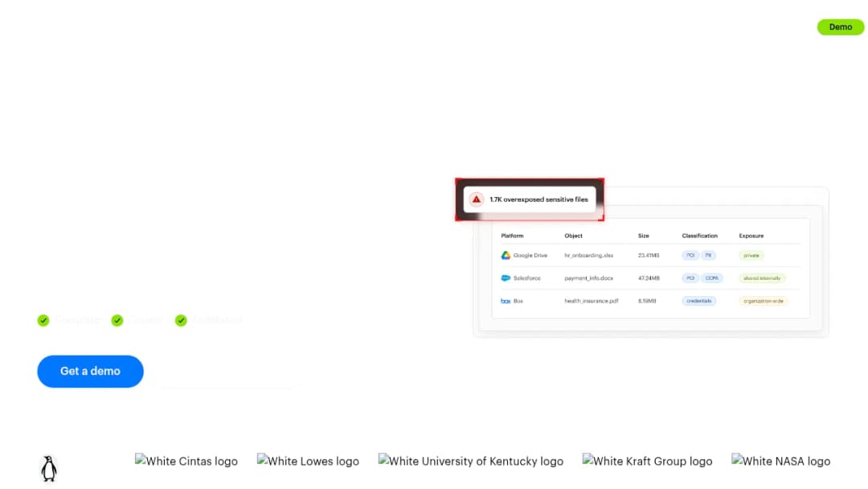Click the Classification column header
This screenshot has width=868, height=489.
[700, 236]
